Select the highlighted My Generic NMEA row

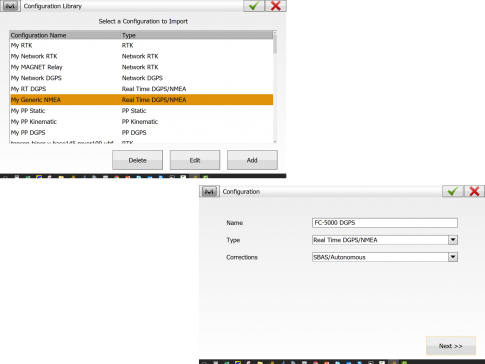[x=141, y=100]
